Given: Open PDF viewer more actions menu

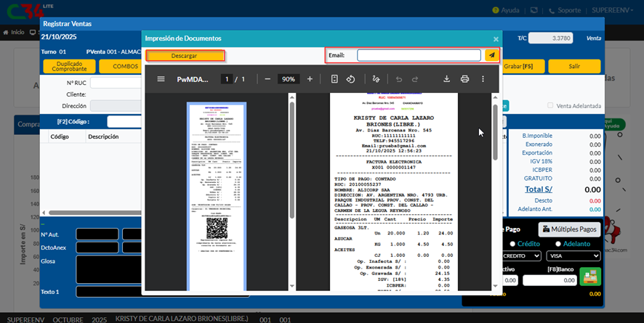Looking at the screenshot, I should coord(483,79).
